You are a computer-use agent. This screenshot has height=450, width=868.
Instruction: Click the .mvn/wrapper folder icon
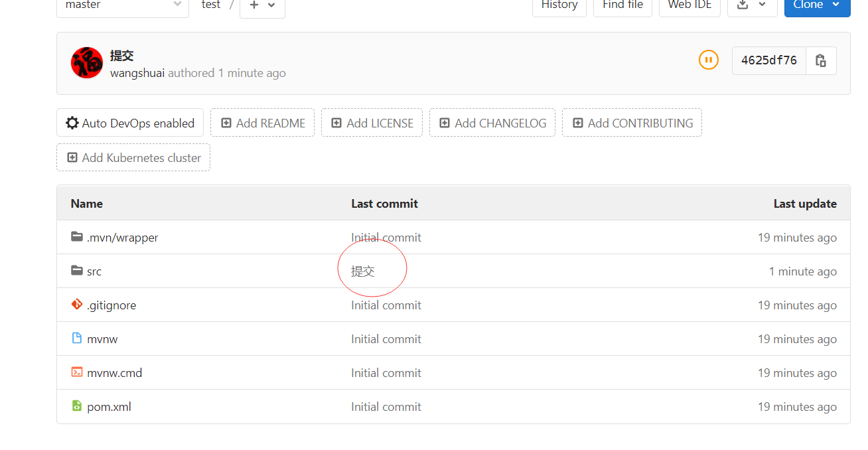[77, 236]
